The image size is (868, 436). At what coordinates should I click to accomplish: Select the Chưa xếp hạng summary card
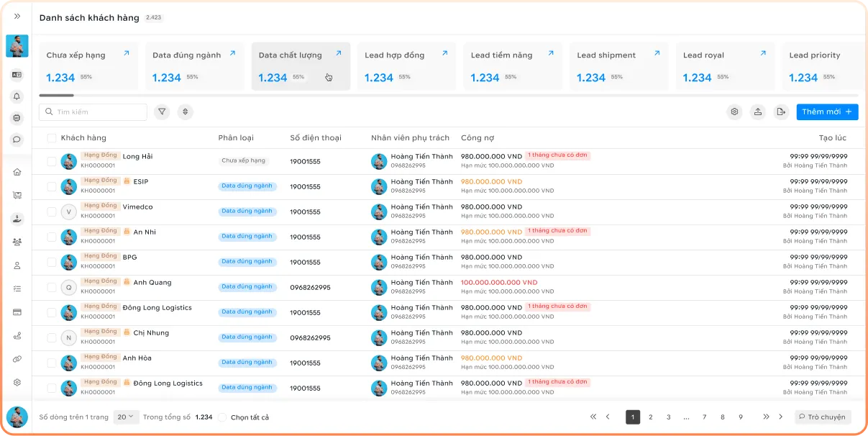88,66
